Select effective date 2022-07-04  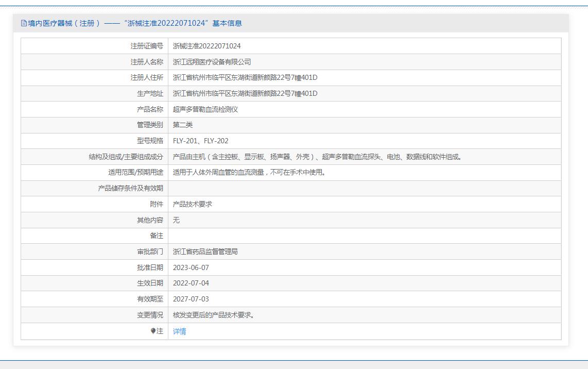coord(191,283)
